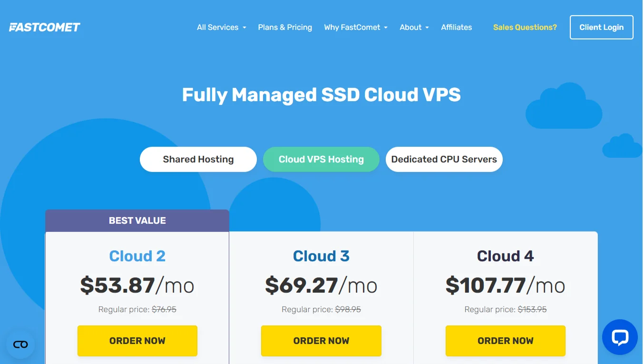Image resolution: width=644 pixels, height=364 pixels.
Task: Go to the Affiliates page
Action: 456,27
